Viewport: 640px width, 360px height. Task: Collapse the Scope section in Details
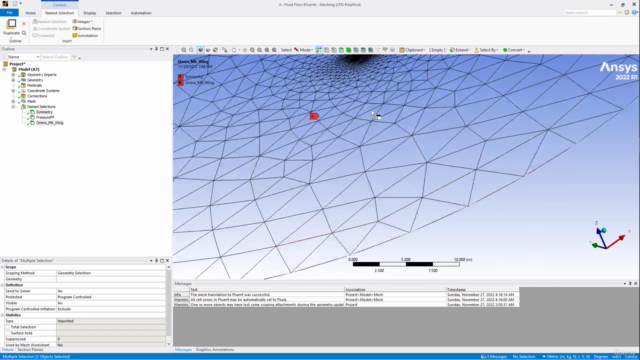tap(2, 267)
